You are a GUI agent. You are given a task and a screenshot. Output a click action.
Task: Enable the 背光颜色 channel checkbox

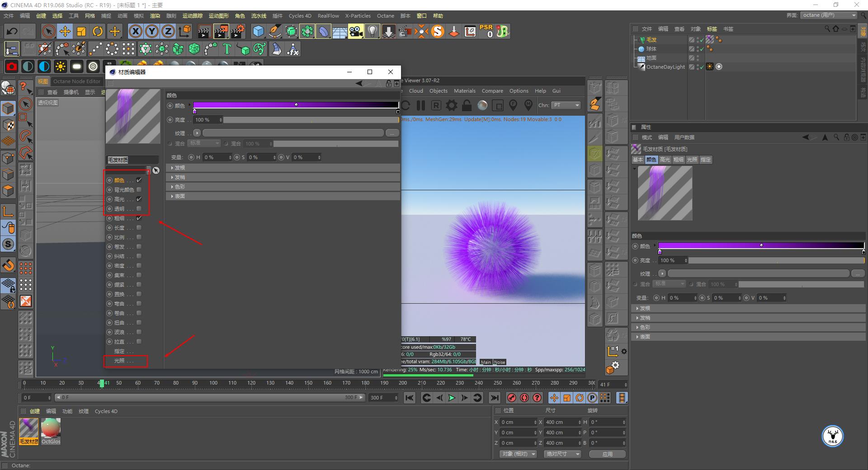(x=139, y=190)
